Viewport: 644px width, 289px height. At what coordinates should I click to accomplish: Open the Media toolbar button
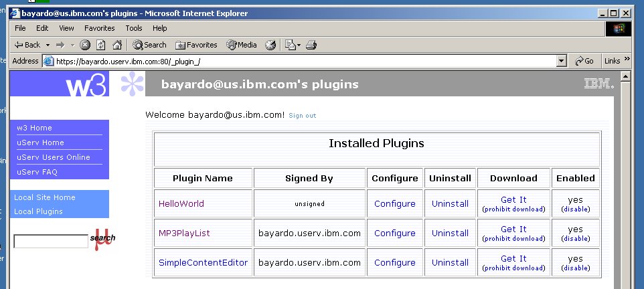point(242,45)
